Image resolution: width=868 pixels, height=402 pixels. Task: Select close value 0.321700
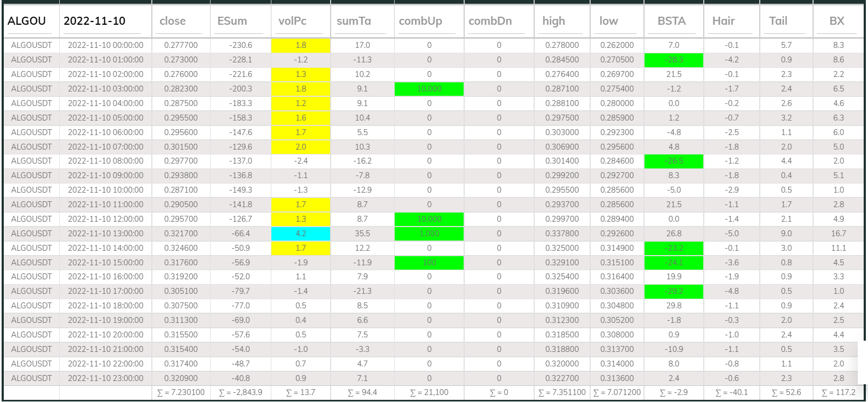point(181,234)
